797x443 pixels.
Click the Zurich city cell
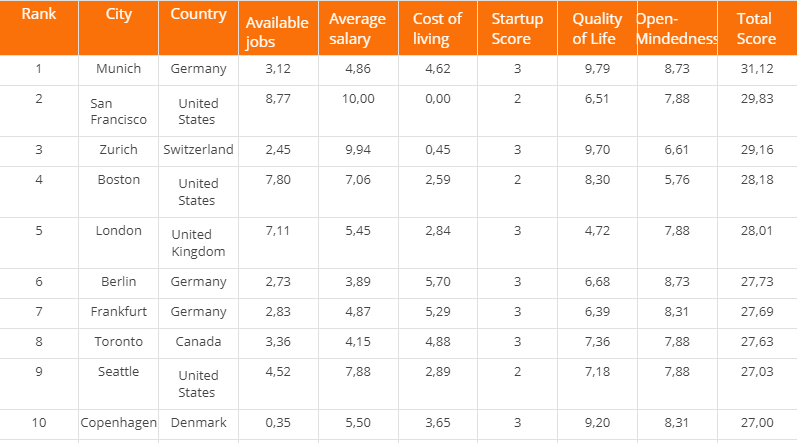click(118, 150)
